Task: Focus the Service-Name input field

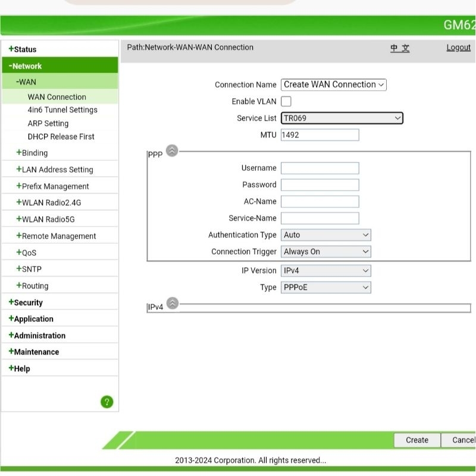Action: (x=320, y=218)
